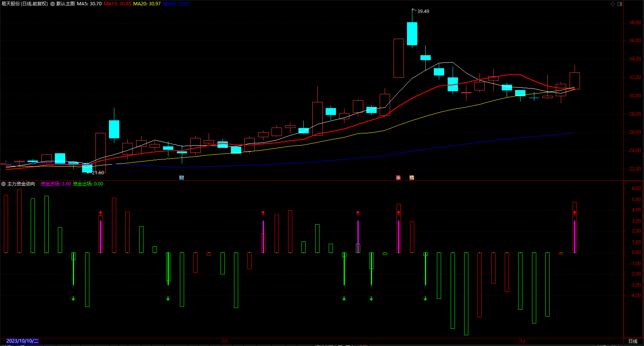The height and width of the screenshot is (346, 644).
Task: Click the 涨 limit-up event marker
Action: click(398, 178)
